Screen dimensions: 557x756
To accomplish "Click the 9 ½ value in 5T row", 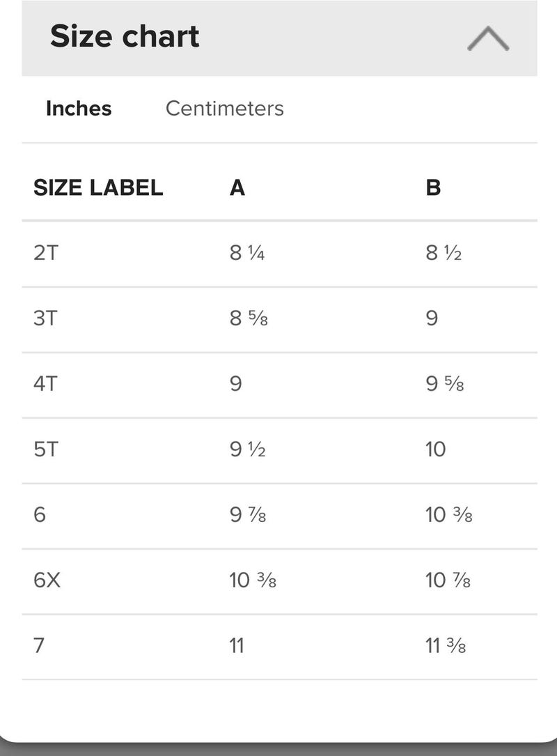I will point(248,449).
